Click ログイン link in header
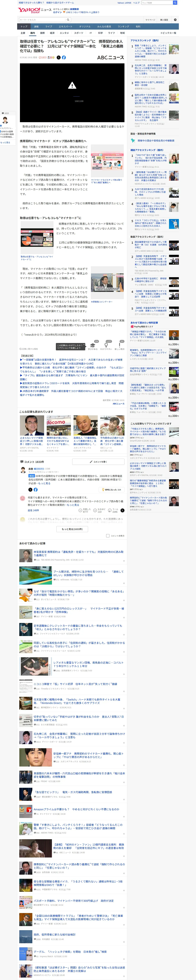196x980 pixels. pyautogui.click(x=57, y=12)
